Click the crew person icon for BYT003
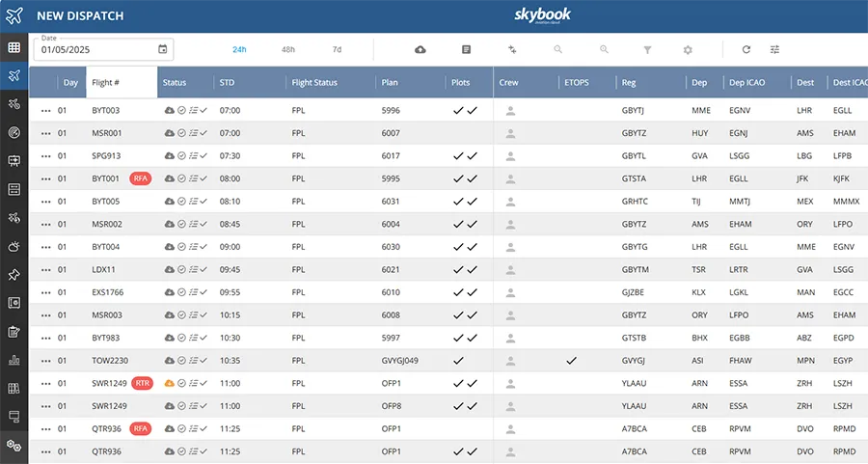Screen dimensions: 868x464 [x=510, y=111]
